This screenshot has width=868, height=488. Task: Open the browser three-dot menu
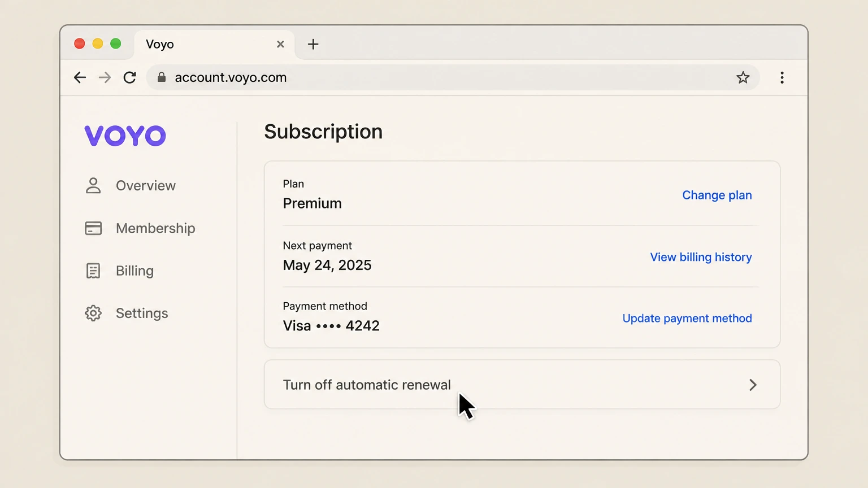coord(782,77)
